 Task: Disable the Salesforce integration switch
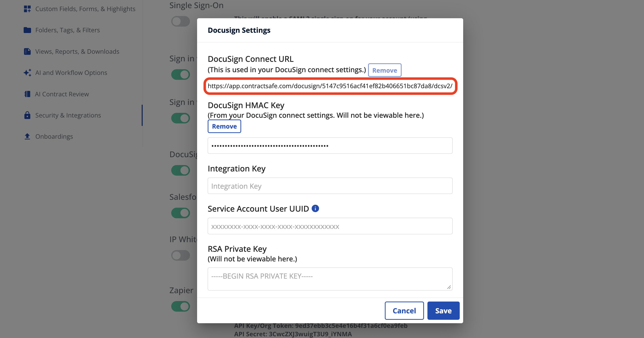(181, 213)
